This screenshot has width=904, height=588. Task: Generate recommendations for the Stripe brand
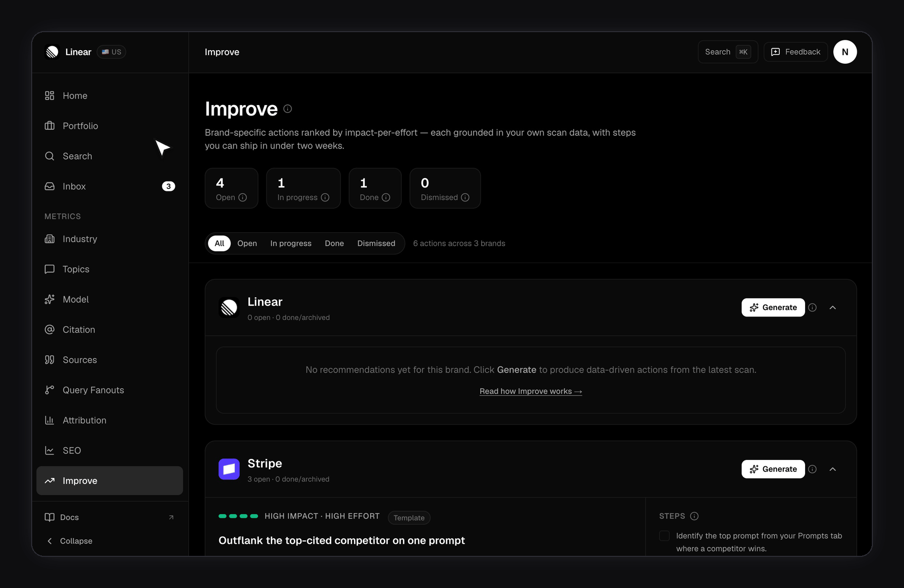pyautogui.click(x=773, y=469)
